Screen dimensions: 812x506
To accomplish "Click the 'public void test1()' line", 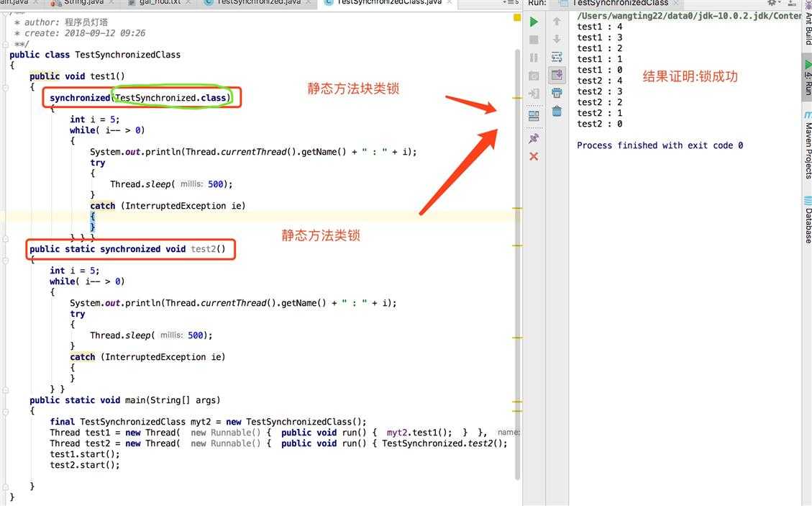I will pos(77,76).
